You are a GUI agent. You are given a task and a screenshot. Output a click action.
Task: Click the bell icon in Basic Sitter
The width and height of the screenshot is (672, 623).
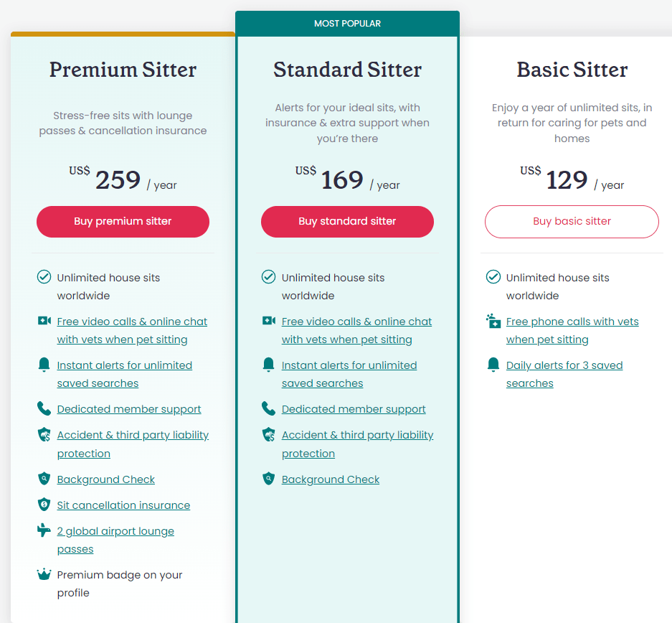point(493,365)
